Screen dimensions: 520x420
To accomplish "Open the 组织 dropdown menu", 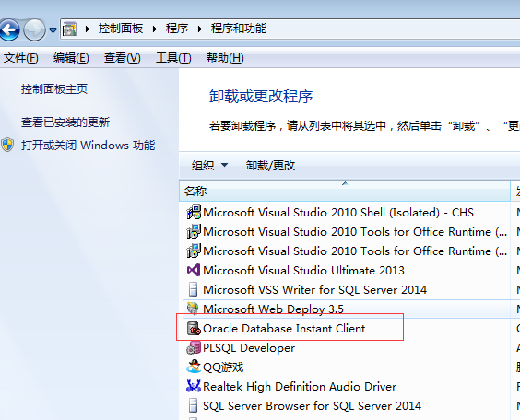I will pos(209,165).
